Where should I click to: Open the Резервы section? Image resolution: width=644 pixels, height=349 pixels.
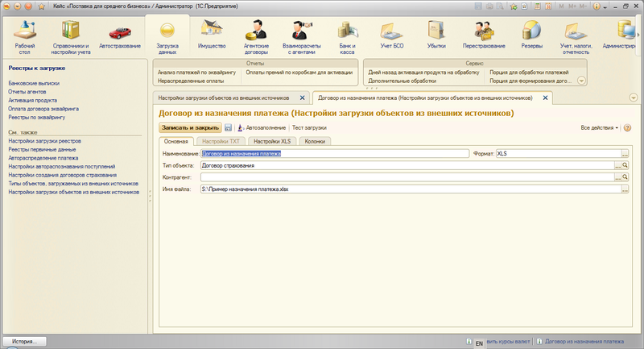[531, 37]
